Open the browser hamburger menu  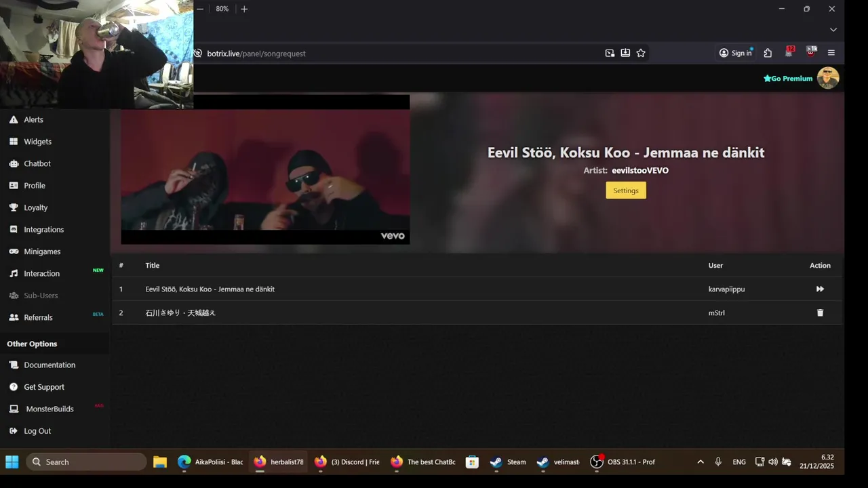[831, 53]
